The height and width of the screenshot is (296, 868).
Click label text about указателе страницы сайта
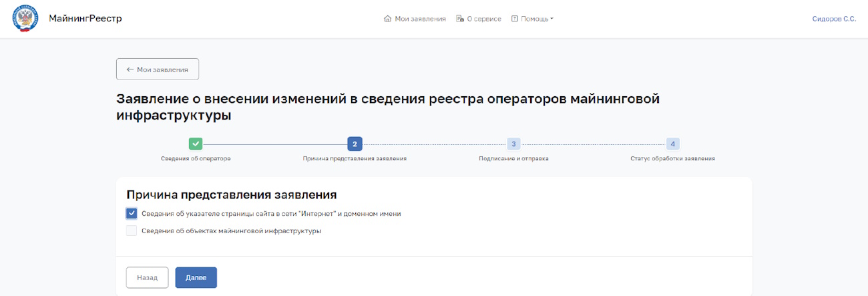pyautogui.click(x=271, y=214)
